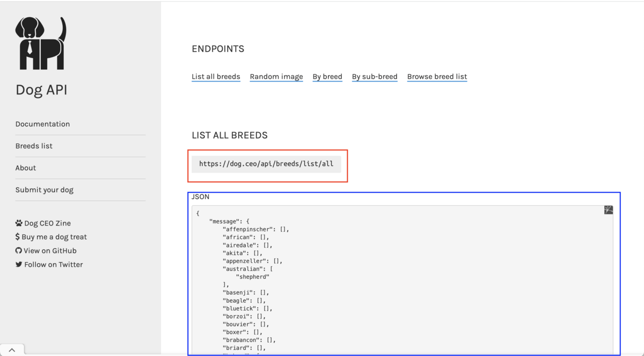Click the paw icon beside Dog CEO Zine
The height and width of the screenshot is (356, 644).
coord(19,223)
